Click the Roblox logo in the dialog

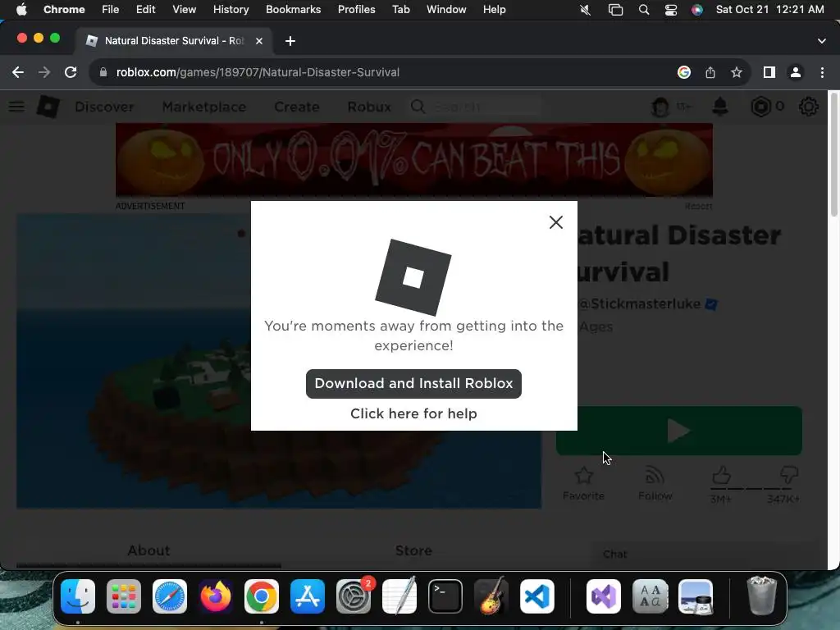(413, 277)
